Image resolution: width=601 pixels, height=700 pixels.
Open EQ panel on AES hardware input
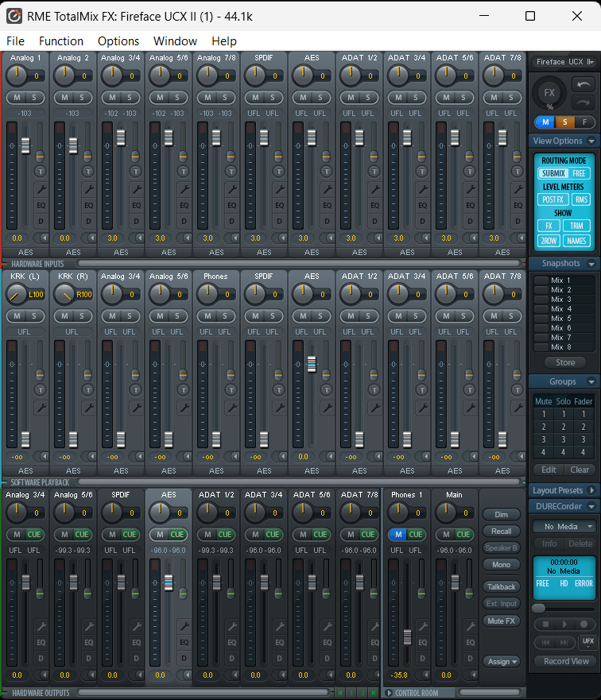coord(328,205)
